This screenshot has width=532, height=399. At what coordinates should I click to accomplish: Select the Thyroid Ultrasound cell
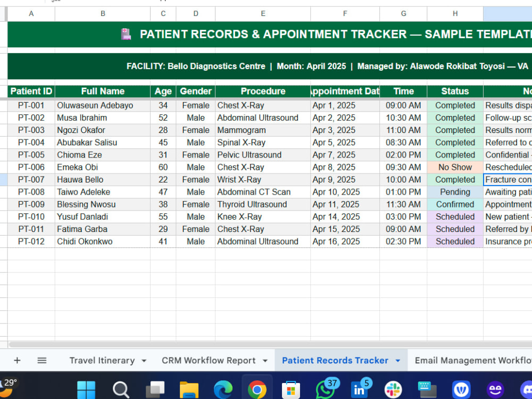(x=263, y=205)
